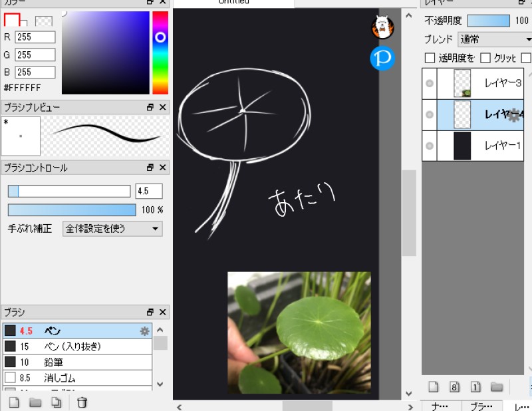Adjust the brush opacity slider at 100%
This screenshot has height=411, width=532.
(x=72, y=209)
